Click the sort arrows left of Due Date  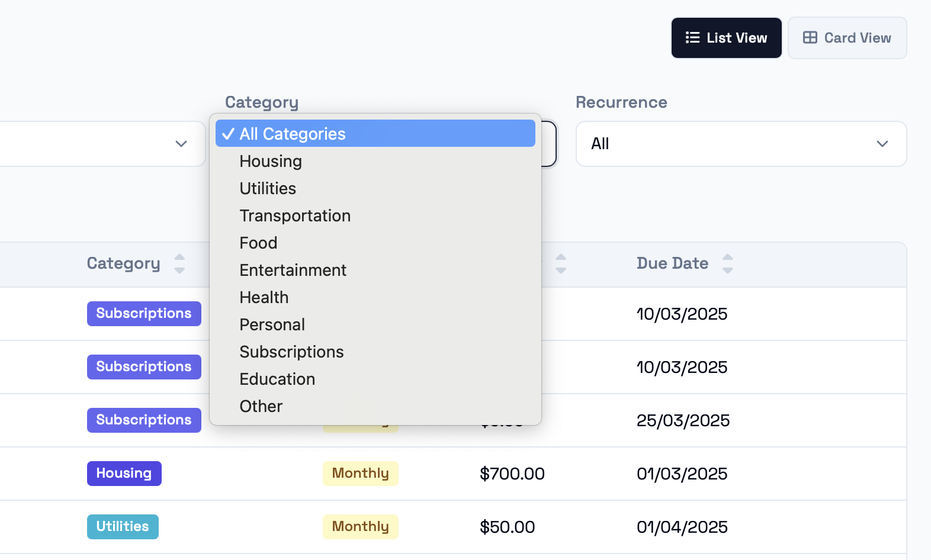561,263
